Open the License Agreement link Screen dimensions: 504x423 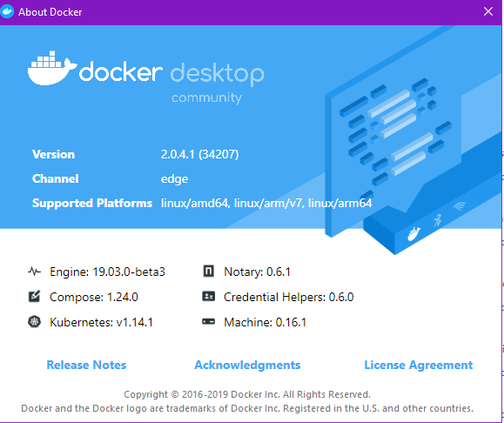419,366
